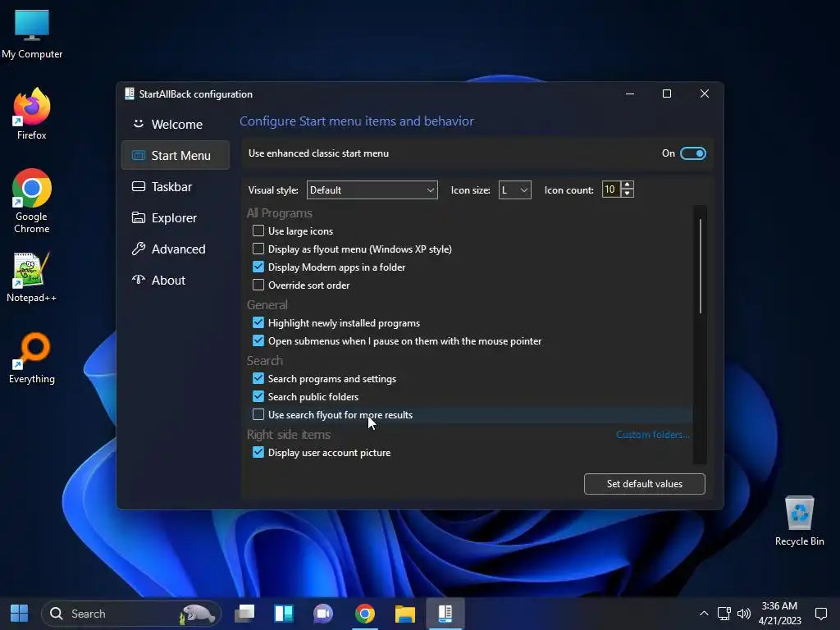The height and width of the screenshot is (630, 840).
Task: Open Chat icon in taskbar
Action: pyautogui.click(x=323, y=614)
